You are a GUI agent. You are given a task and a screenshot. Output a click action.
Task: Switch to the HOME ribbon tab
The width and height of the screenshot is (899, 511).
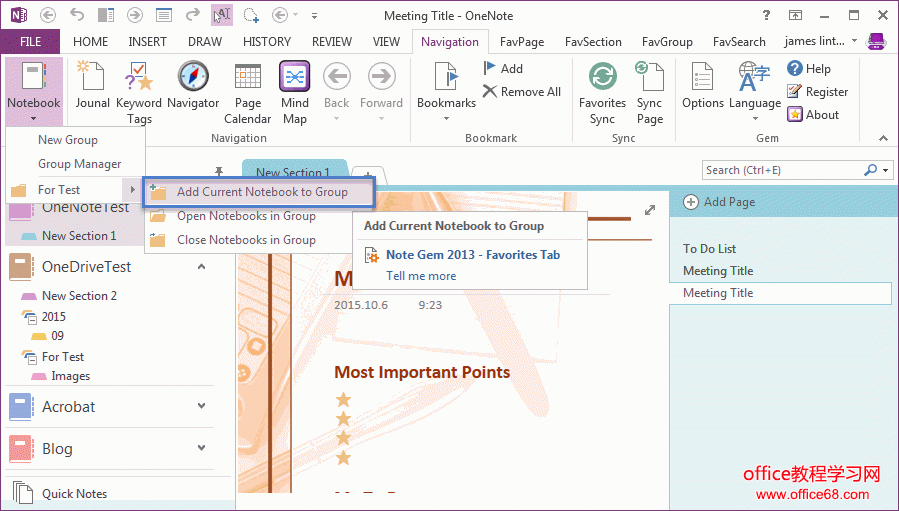point(91,42)
